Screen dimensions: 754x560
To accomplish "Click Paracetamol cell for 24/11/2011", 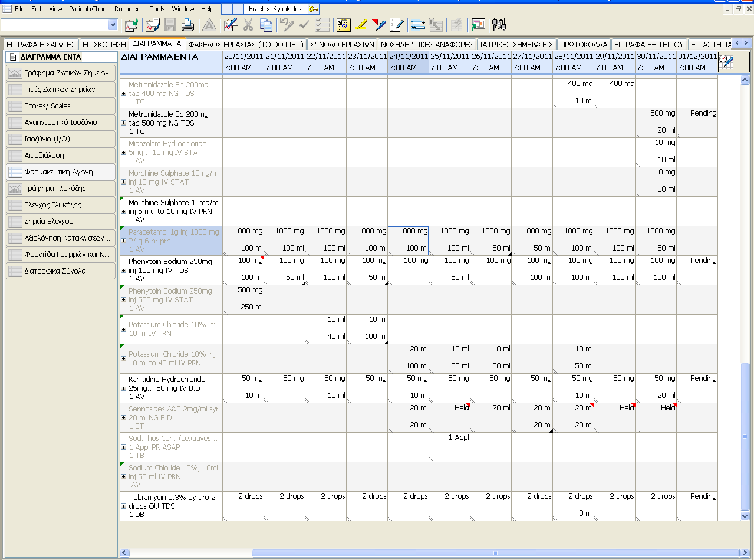I will coord(408,241).
